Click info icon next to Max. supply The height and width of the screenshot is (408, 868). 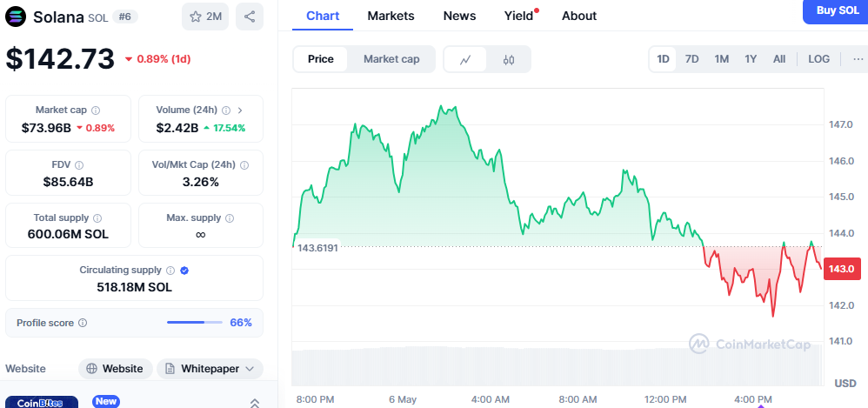[228, 218]
